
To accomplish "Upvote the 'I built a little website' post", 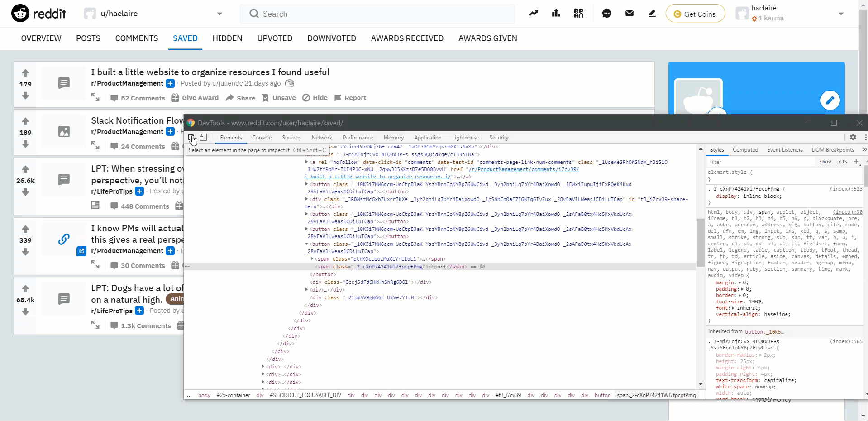I will point(25,72).
